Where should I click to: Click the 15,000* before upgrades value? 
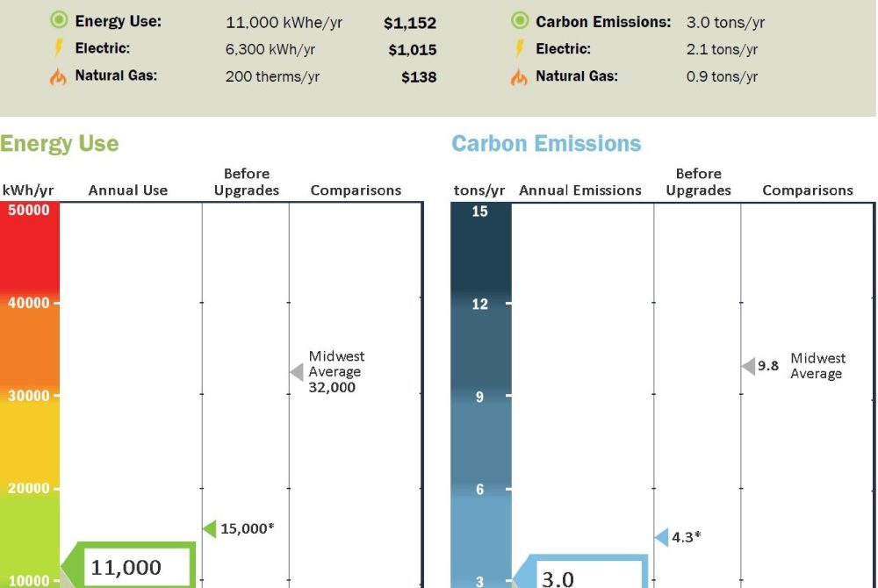coord(248,528)
